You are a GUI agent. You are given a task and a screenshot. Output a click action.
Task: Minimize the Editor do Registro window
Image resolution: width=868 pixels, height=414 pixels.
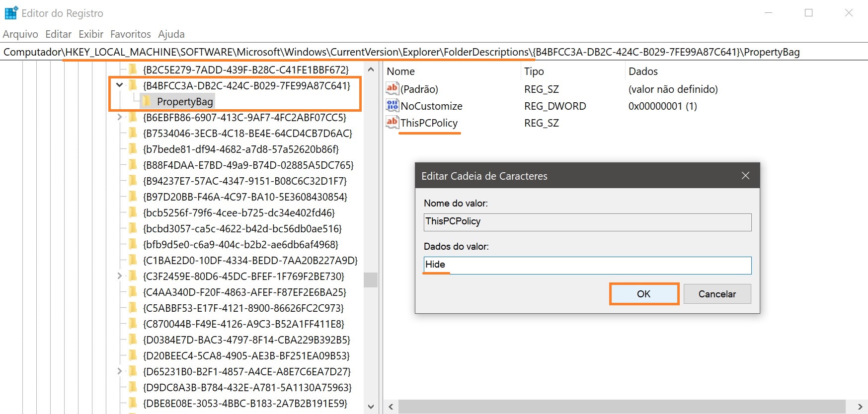click(x=769, y=13)
